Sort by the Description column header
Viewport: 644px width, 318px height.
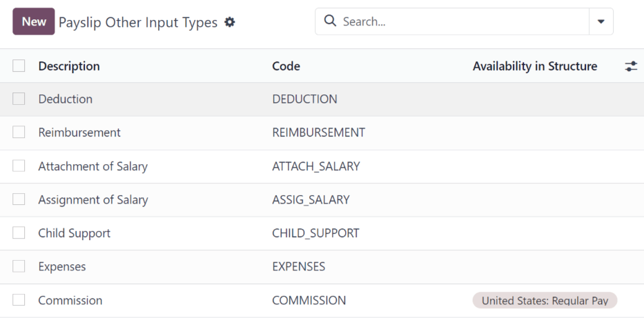[69, 66]
